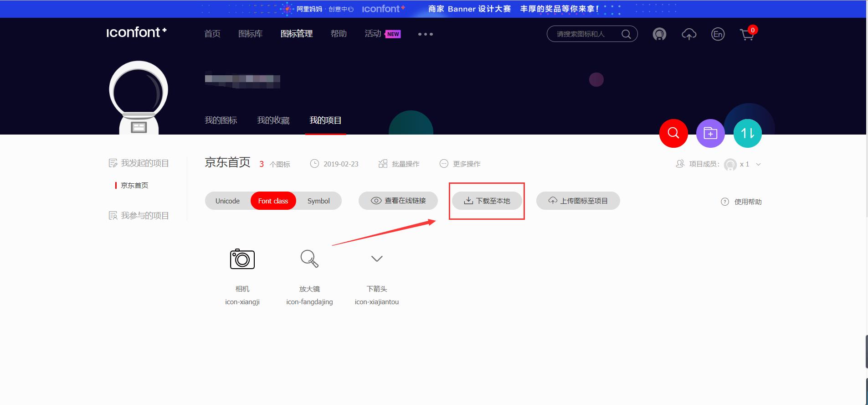Open the shopping cart icon

coord(746,34)
